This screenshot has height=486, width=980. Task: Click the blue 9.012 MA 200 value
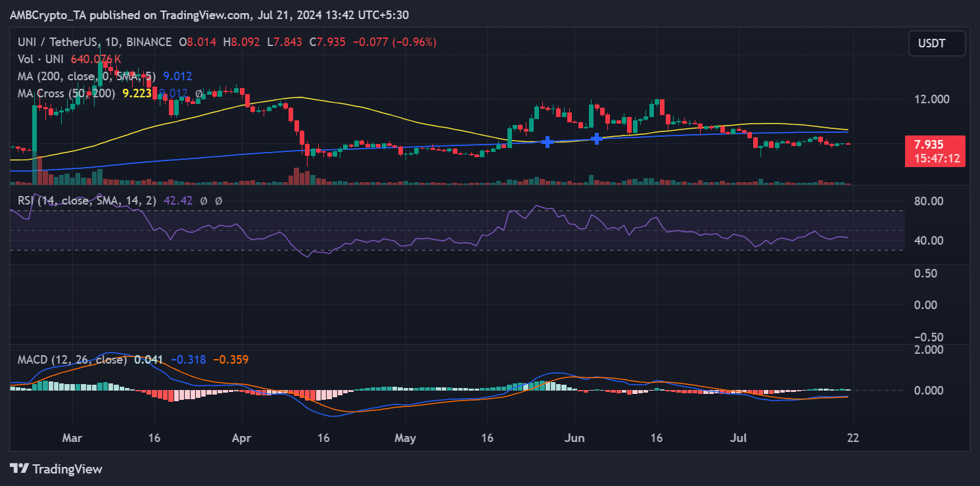pyautogui.click(x=177, y=76)
